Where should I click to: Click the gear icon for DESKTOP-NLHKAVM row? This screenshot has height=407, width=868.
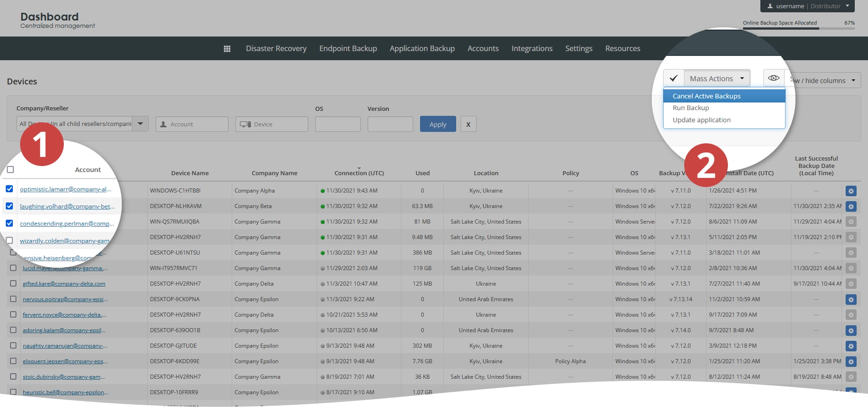[x=851, y=207]
